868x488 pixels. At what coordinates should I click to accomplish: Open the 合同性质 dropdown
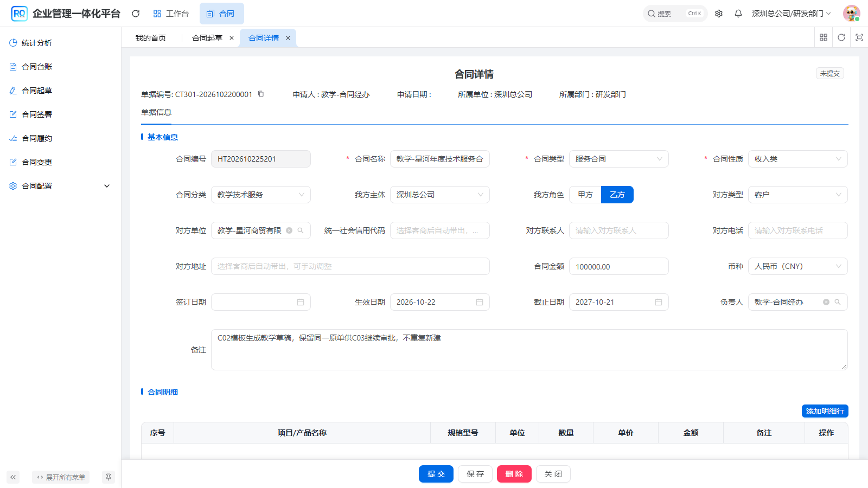click(798, 159)
